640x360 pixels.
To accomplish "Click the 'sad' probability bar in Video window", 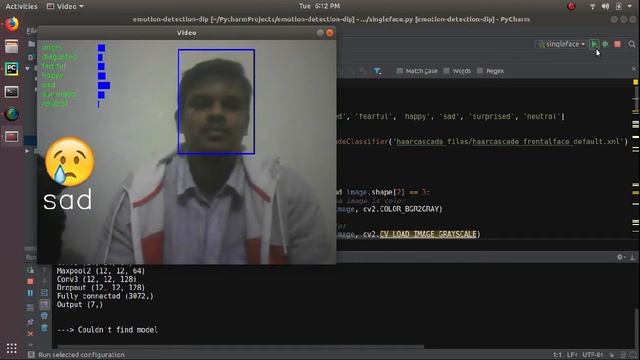I will coord(104,85).
